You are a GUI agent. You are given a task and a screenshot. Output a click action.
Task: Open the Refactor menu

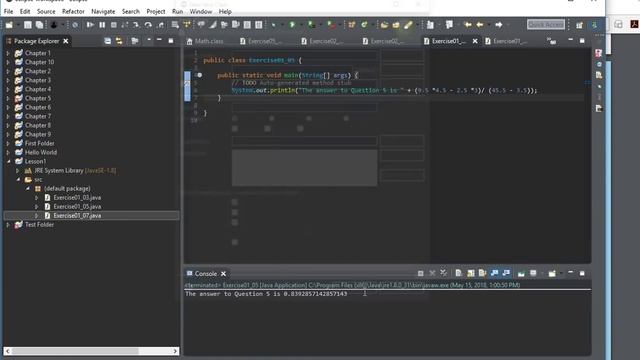click(73, 11)
